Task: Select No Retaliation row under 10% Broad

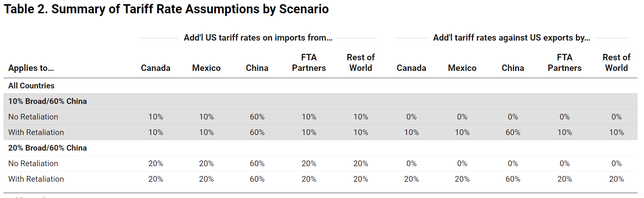Action: (x=33, y=117)
